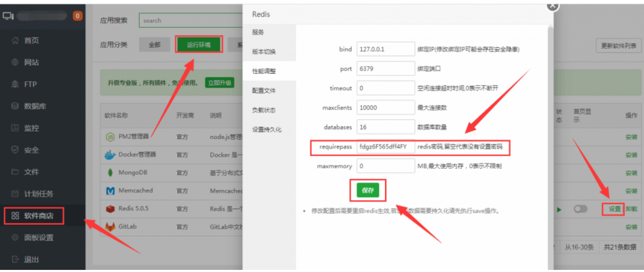
Task: Click MongoDB software name
Action: pyautogui.click(x=133, y=172)
